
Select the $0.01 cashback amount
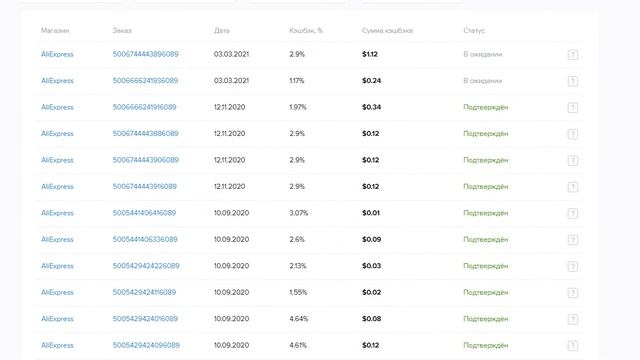point(371,213)
